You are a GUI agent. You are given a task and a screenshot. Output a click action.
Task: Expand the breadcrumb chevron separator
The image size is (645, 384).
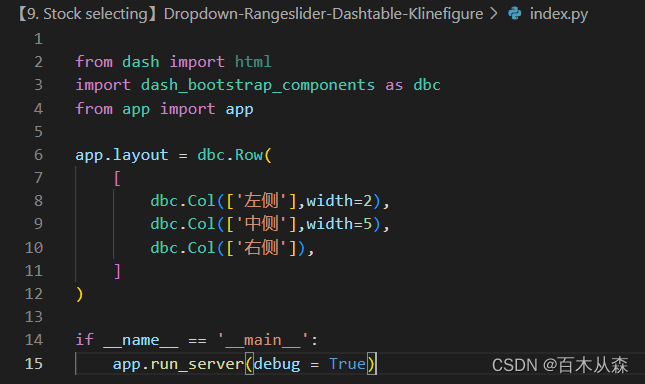tap(494, 14)
